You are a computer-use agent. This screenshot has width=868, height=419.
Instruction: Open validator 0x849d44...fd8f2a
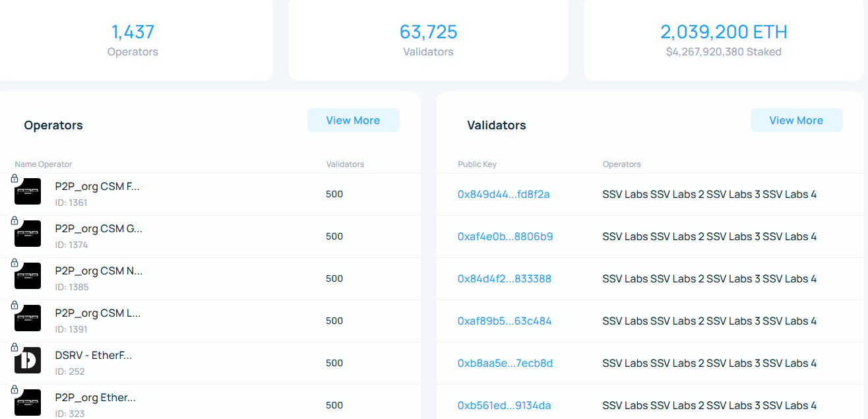[503, 194]
